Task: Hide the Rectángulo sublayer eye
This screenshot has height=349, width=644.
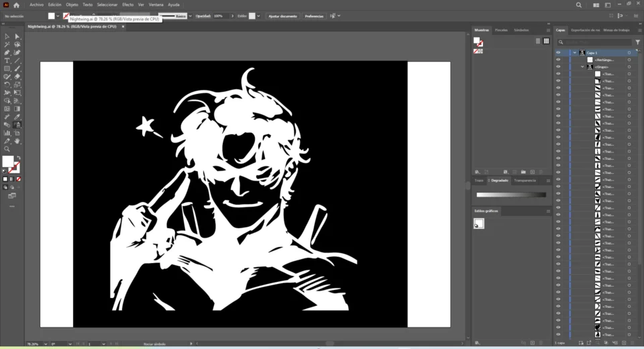Action: pyautogui.click(x=558, y=60)
